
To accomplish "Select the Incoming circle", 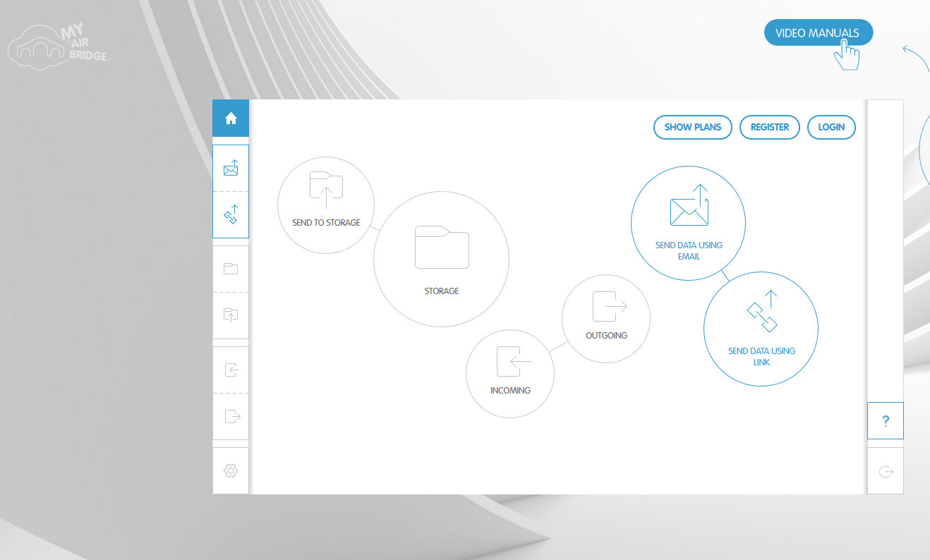I will coord(509,374).
